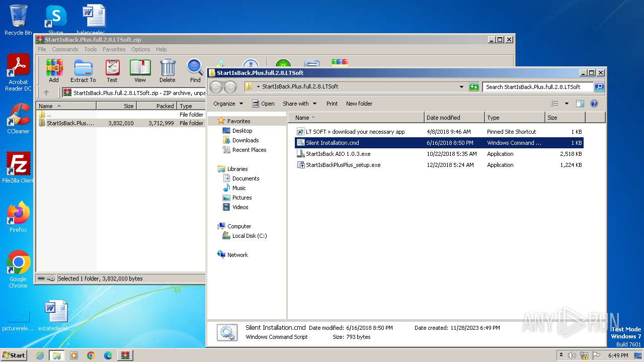This screenshot has width=644, height=362.
Task: Select the FileZilla Client desktop icon
Action: pos(18,168)
